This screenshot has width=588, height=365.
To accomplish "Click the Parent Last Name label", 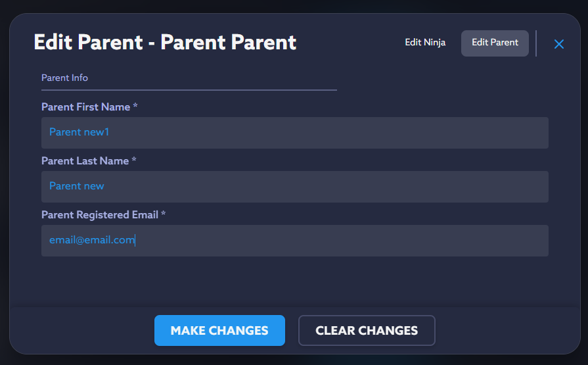I will click(85, 160).
